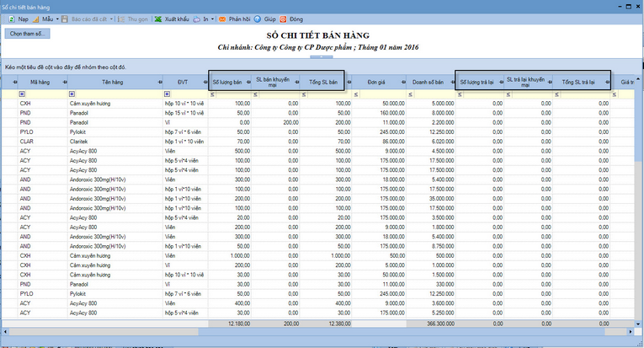The width and height of the screenshot is (644, 348).
Task: Click the pin icon in the first blank column header
Action: (15, 83)
